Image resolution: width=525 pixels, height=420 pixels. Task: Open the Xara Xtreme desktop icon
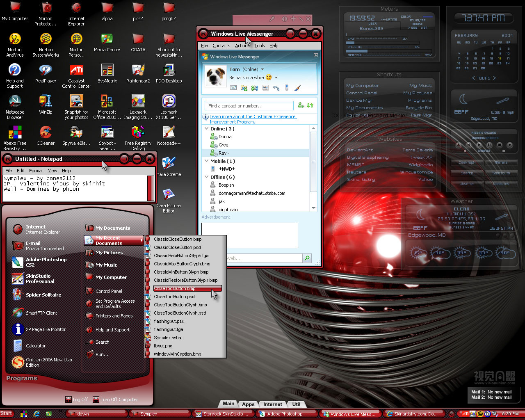[x=169, y=167]
